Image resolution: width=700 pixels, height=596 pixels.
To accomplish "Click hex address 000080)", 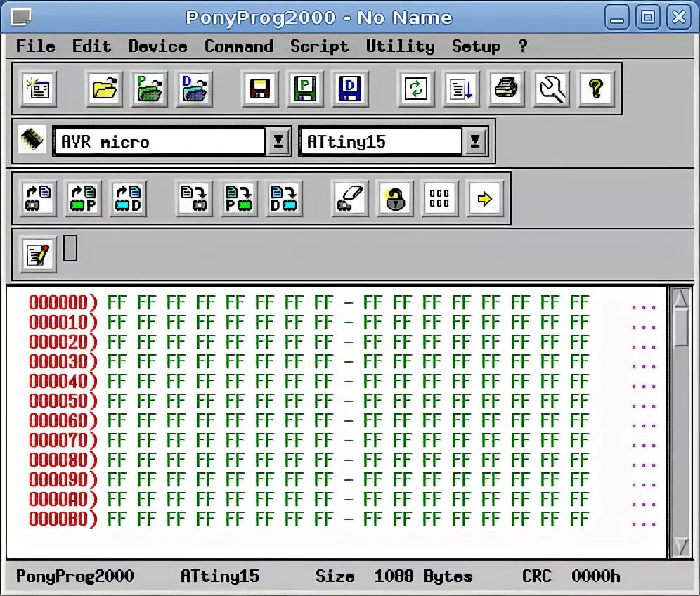I will (x=63, y=460).
